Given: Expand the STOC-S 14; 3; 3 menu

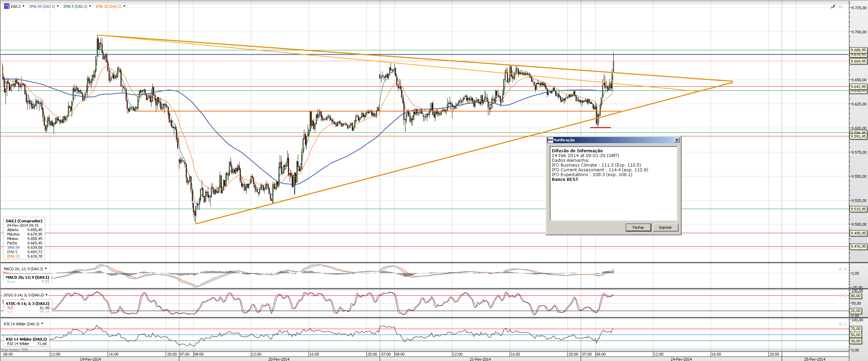Looking at the screenshot, I should (x=47, y=295).
